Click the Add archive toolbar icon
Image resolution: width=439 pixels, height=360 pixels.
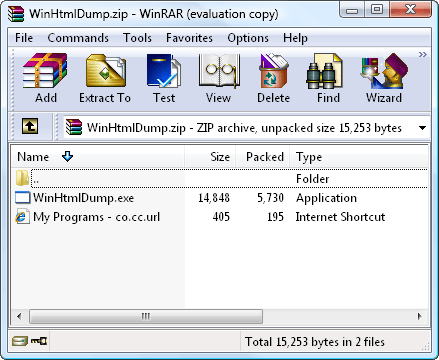coord(45,71)
